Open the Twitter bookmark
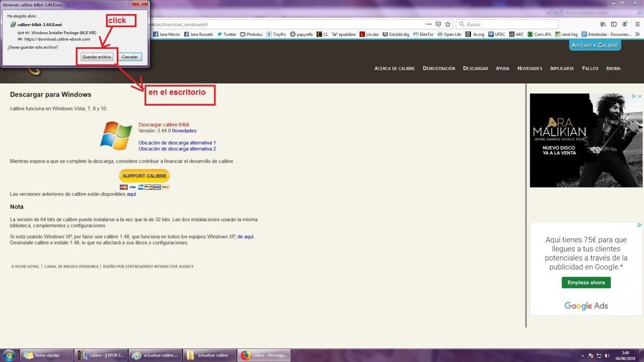Screen dimensions: 644x362 (226, 35)
